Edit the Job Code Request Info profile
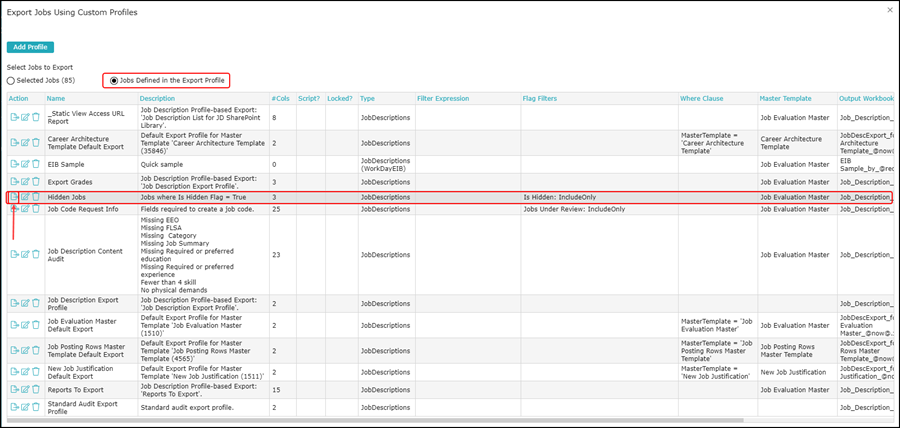 pos(25,210)
